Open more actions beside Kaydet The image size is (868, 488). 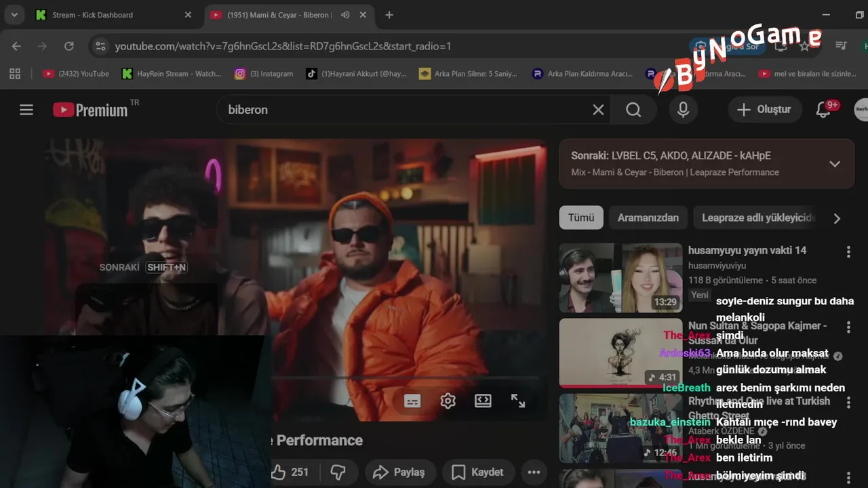click(534, 472)
